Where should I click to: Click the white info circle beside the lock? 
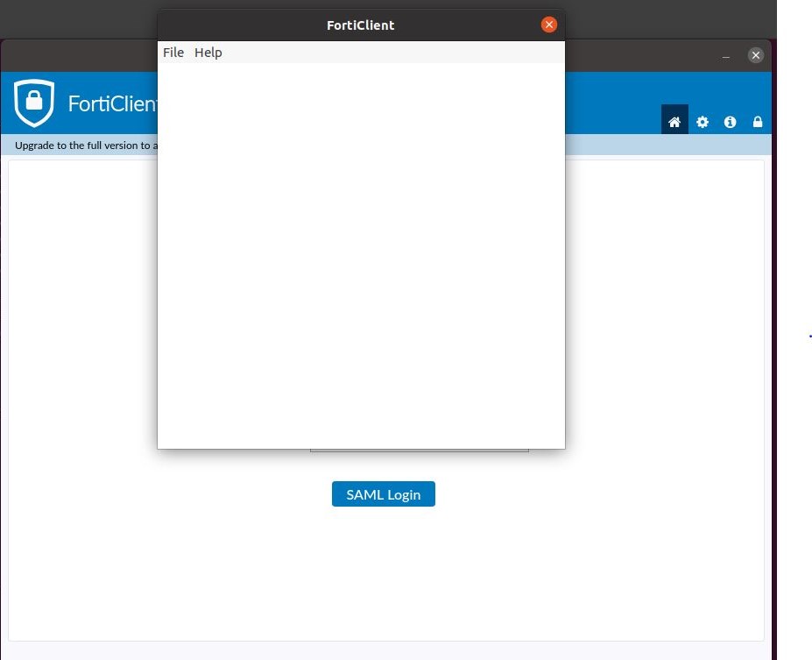730,122
